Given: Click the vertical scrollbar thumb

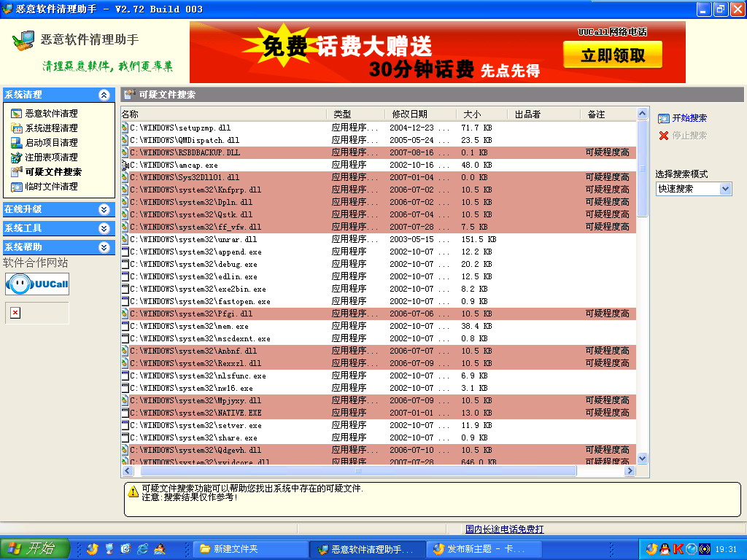Looking at the screenshot, I should pyautogui.click(x=642, y=168).
